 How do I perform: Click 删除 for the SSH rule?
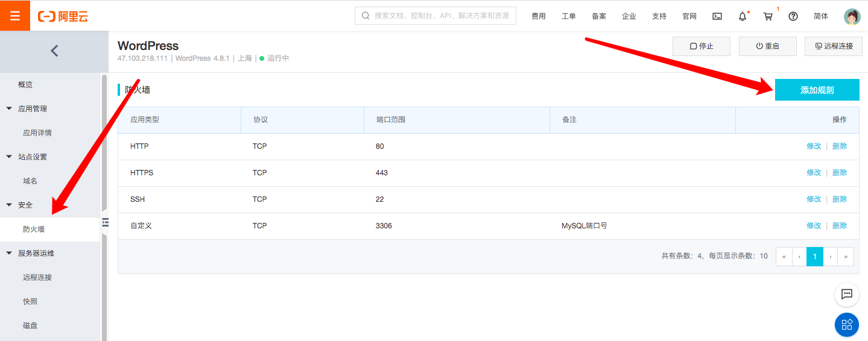pos(840,199)
